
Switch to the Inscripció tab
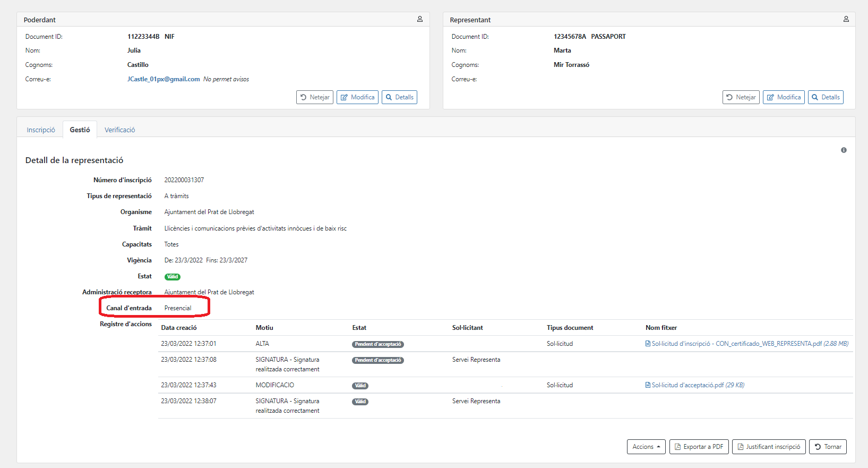click(x=41, y=130)
